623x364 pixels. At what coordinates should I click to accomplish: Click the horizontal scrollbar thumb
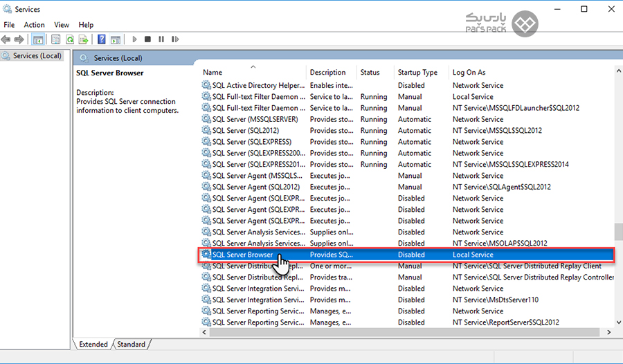point(404,332)
